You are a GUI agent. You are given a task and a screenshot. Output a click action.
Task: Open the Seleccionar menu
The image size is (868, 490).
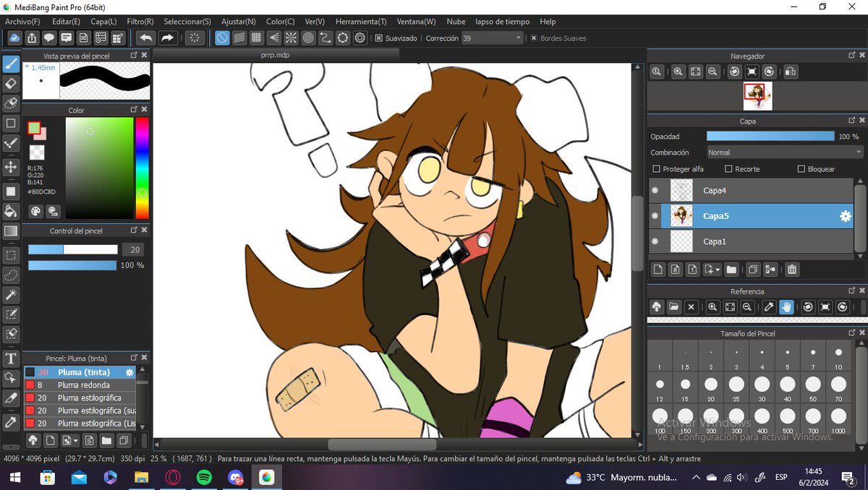pos(187,22)
